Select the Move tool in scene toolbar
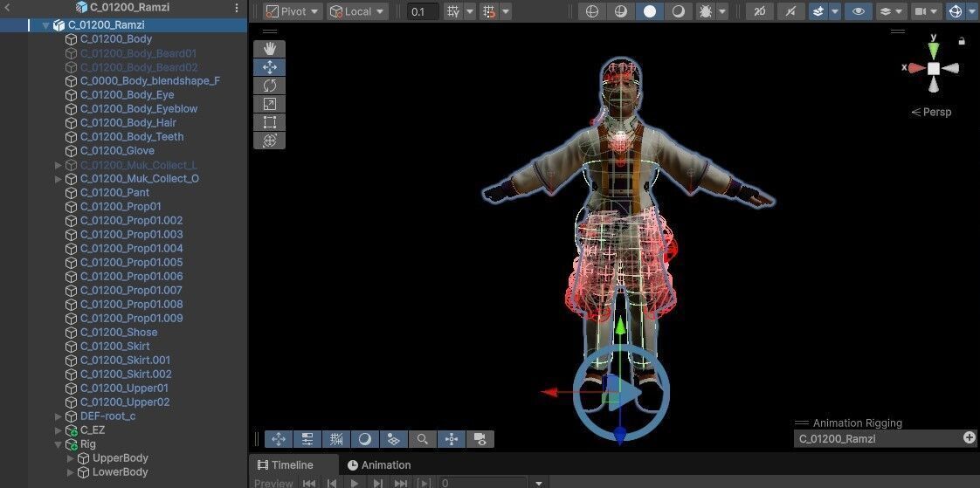 [269, 67]
